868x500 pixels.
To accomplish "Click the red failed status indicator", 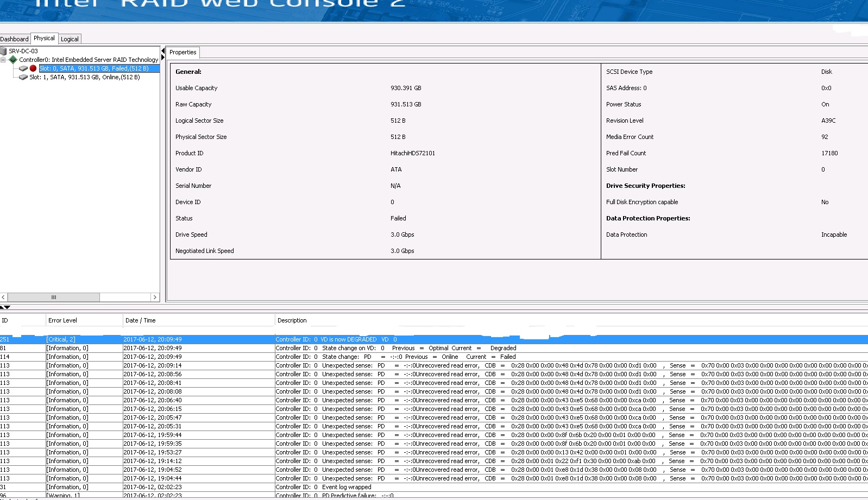I will pos(33,68).
